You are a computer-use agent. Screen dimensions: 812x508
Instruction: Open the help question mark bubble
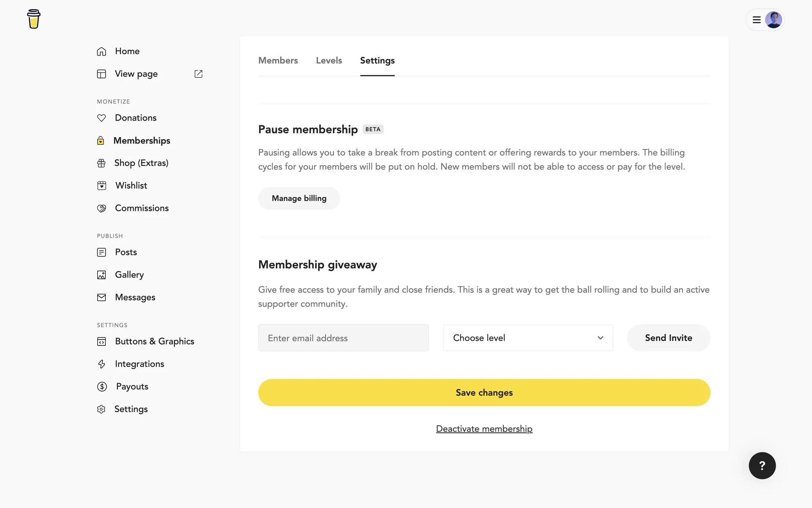pyautogui.click(x=762, y=466)
